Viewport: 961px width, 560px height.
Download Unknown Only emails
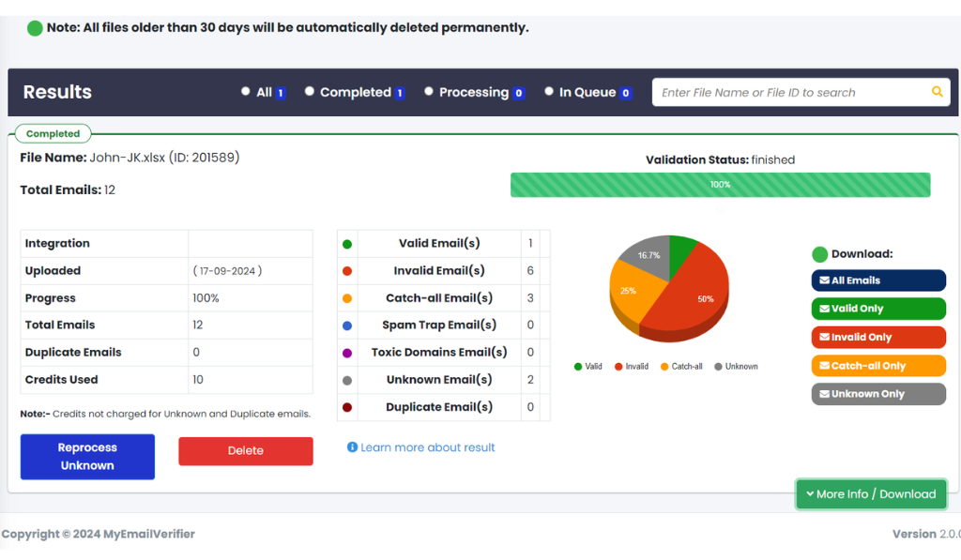tap(878, 393)
